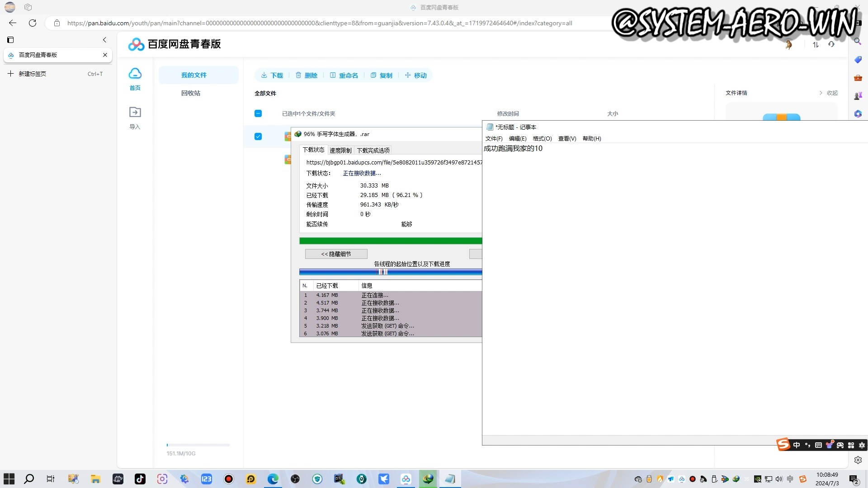Switch to 下载完成选项 tab

pyautogui.click(x=373, y=150)
